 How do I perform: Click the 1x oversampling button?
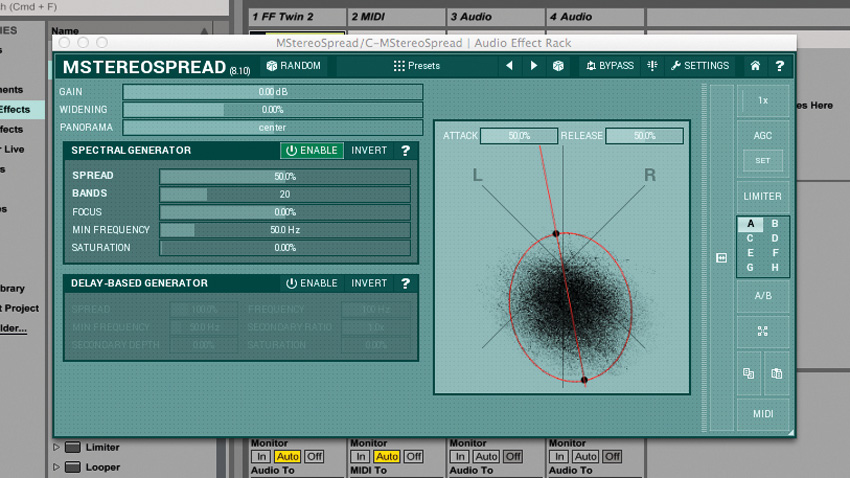pyautogui.click(x=763, y=100)
